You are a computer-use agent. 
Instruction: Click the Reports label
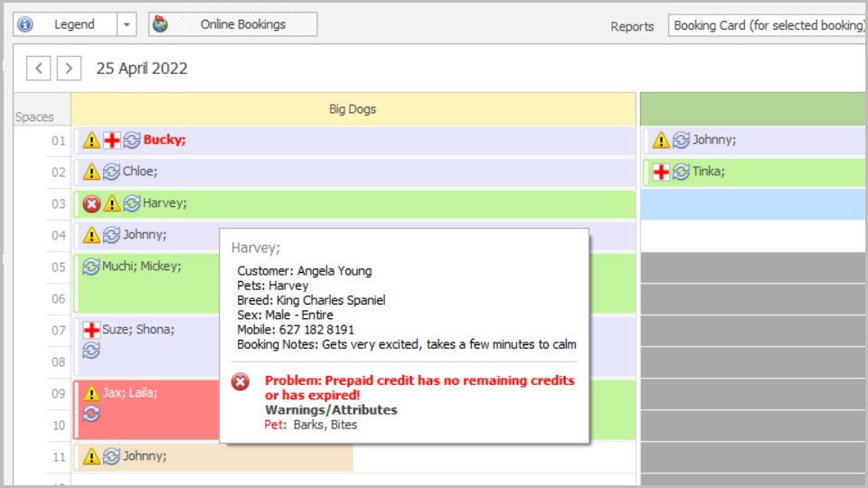coord(632,26)
